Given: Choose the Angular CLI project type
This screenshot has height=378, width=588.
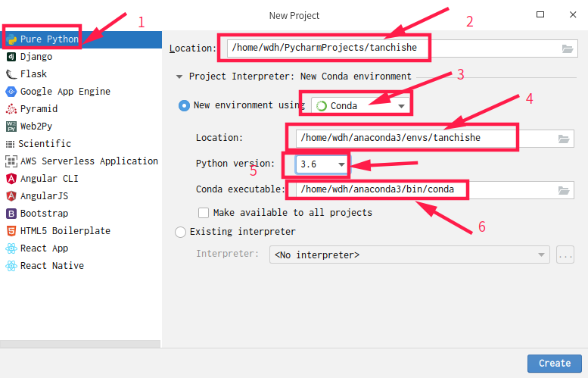Looking at the screenshot, I should coord(81,178).
